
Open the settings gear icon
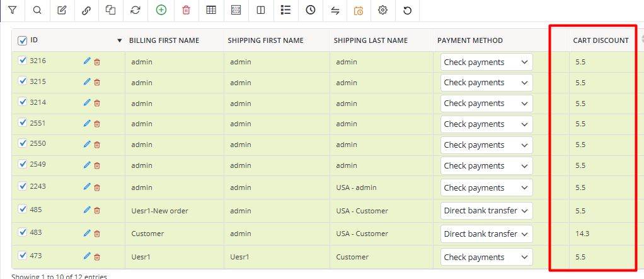click(382, 10)
